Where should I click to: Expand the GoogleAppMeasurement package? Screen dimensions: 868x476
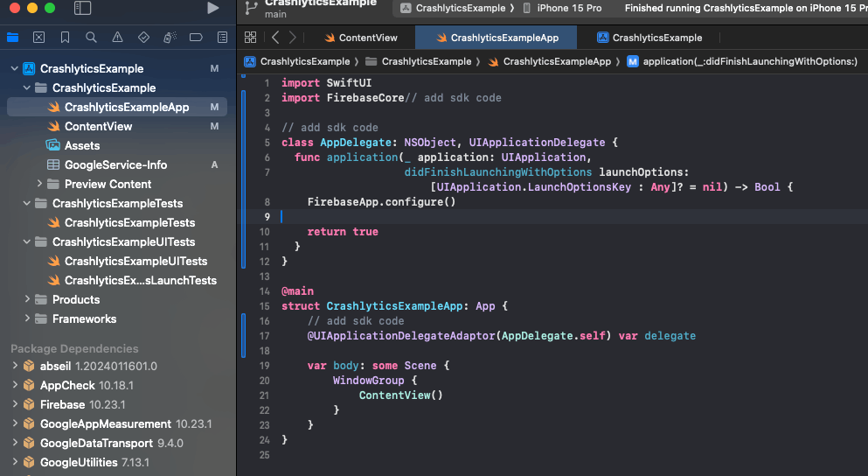15,423
